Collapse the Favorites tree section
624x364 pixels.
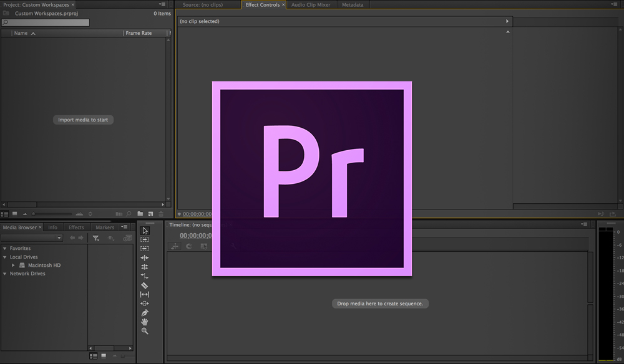5,248
